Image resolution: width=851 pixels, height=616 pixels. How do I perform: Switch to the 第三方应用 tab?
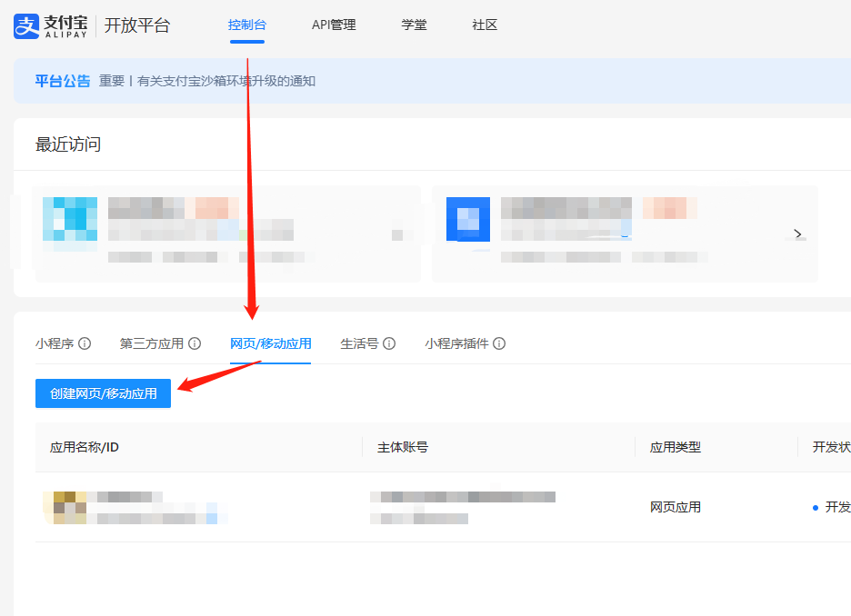point(152,343)
